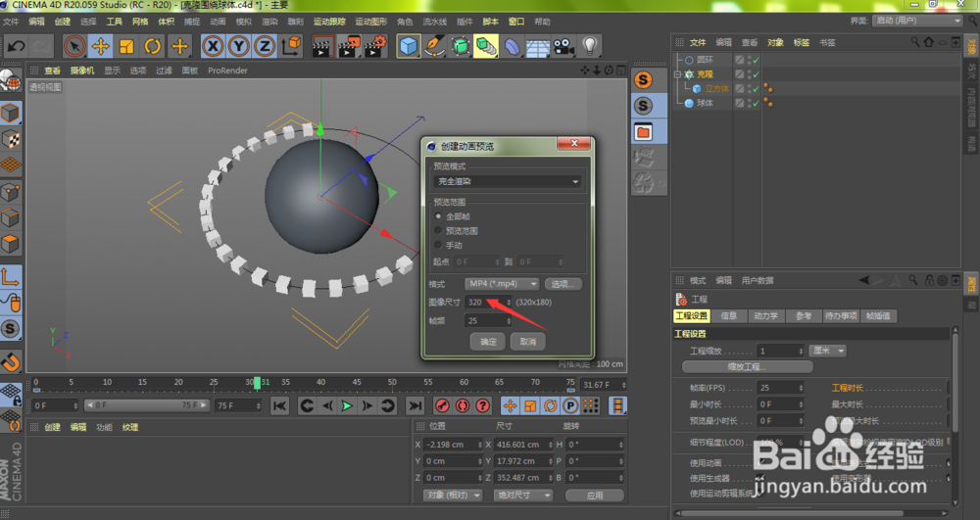Select Polygons mode orange cube icon
Image resolution: width=980 pixels, height=520 pixels.
[11, 244]
